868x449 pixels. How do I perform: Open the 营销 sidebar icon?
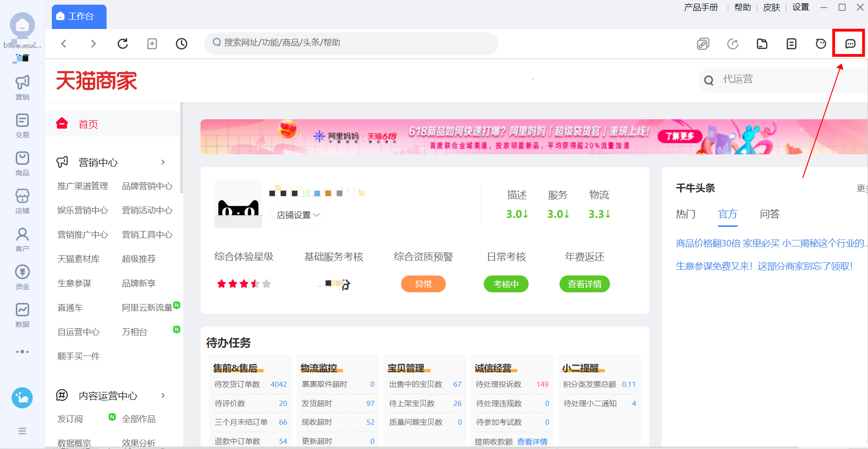(x=22, y=87)
